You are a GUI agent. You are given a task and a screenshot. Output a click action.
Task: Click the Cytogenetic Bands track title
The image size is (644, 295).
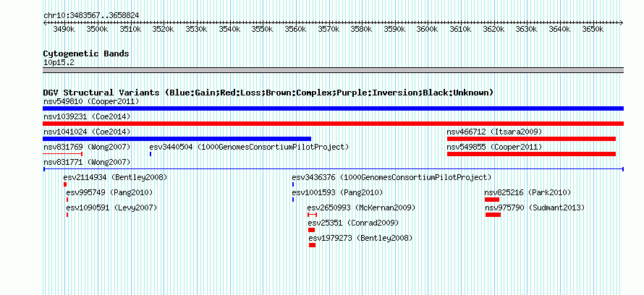(86, 54)
